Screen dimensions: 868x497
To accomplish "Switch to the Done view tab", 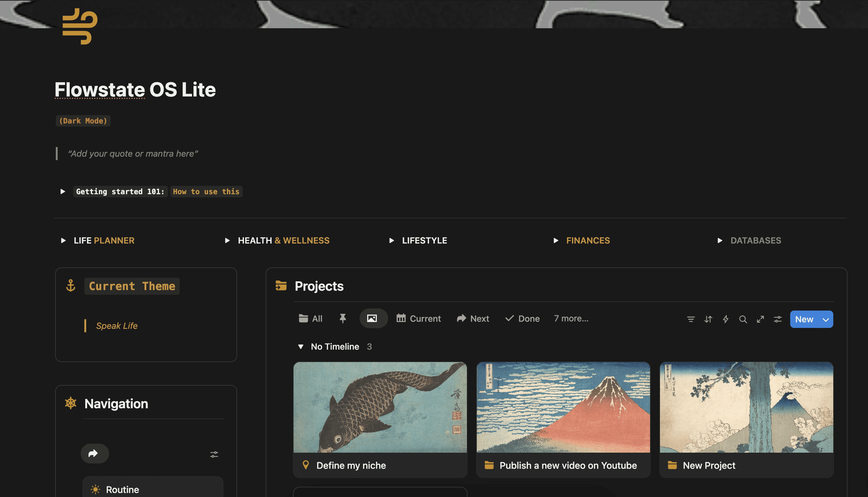I will 522,319.
